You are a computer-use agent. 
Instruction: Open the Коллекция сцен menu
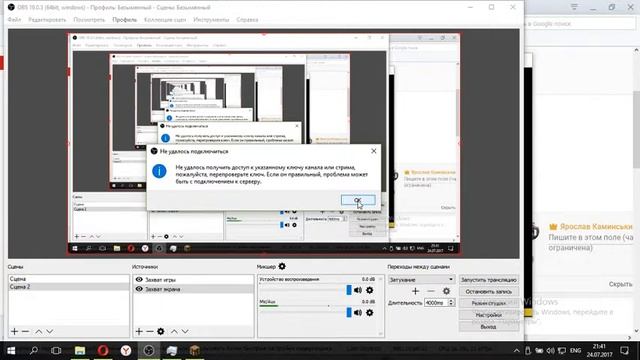[165, 20]
